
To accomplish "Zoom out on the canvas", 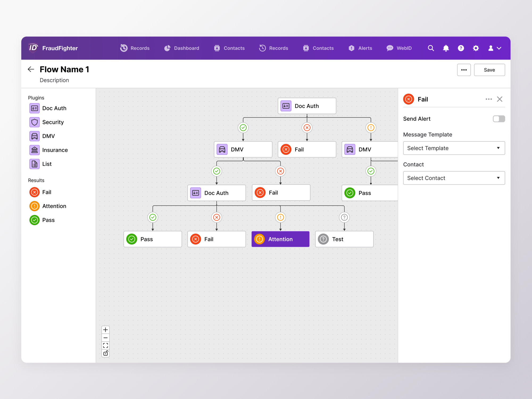I will pyautogui.click(x=106, y=338).
